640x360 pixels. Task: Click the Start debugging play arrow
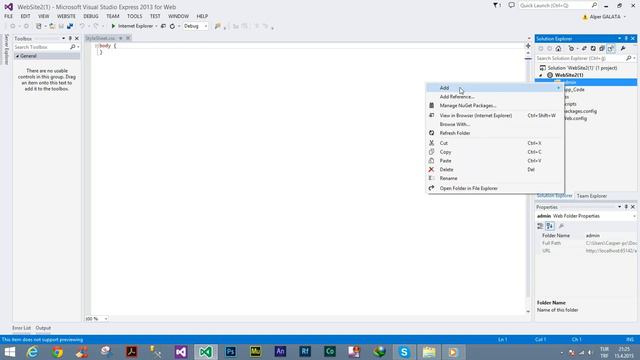(113, 26)
